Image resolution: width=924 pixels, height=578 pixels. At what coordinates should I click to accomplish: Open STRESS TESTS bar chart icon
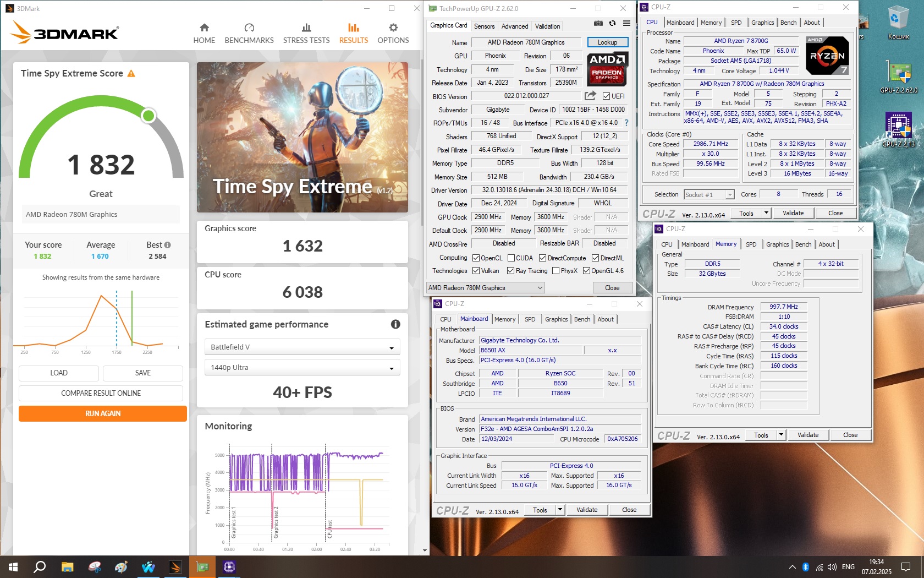306,28
